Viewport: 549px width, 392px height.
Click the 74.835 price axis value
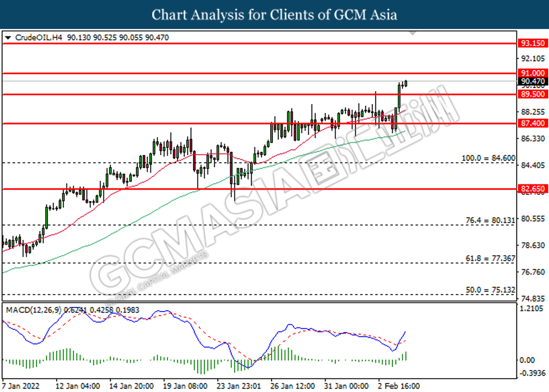tap(533, 299)
